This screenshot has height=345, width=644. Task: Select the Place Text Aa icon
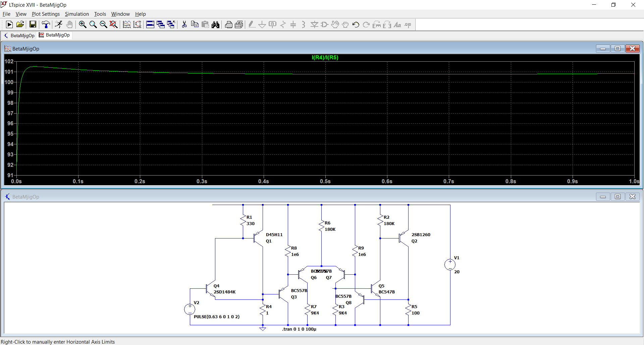coord(397,24)
